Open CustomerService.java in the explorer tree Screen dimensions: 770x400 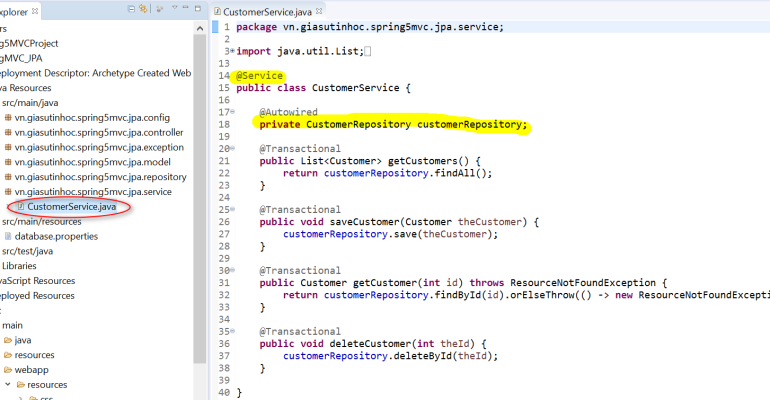[x=72, y=206]
